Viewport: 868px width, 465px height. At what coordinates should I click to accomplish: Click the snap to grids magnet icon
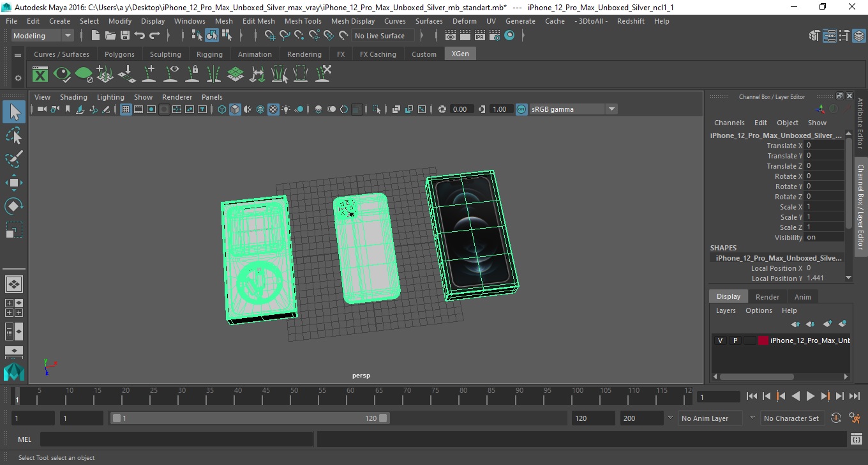coord(270,36)
